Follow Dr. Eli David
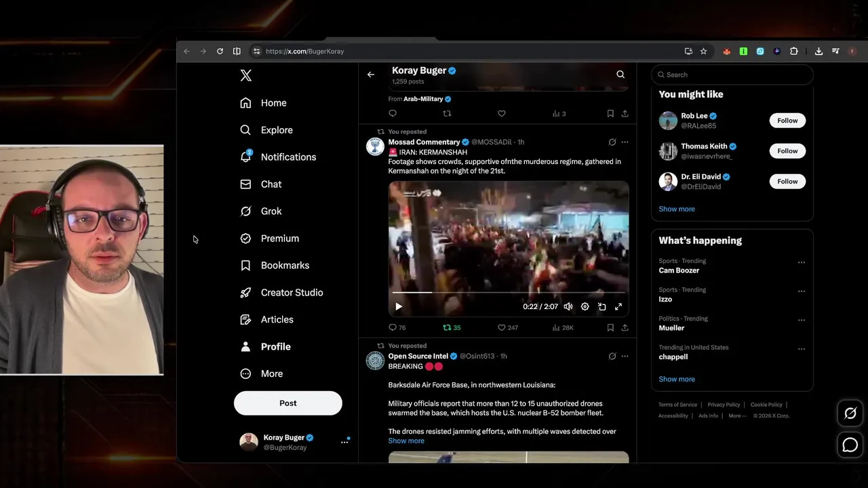Screen dimensions: 868x488 (x=787, y=182)
